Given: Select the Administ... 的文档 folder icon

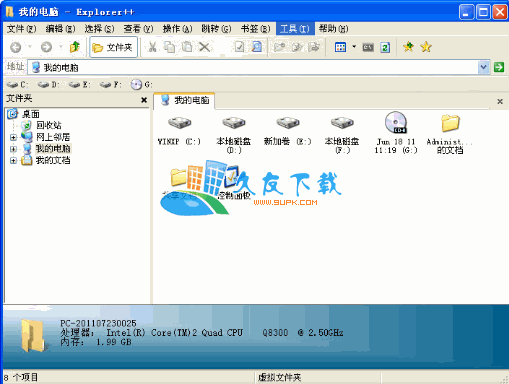Looking at the screenshot, I should (450, 123).
